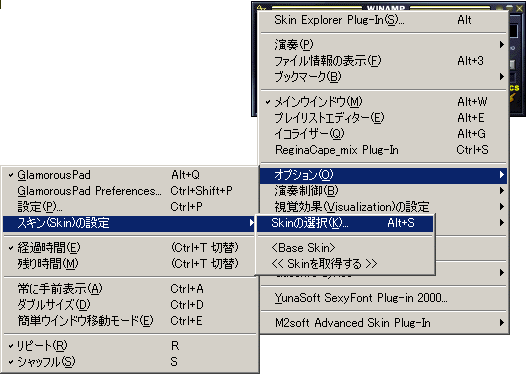Toggle GlamorousPad checked menu item
Image resolution: width=526 pixels, height=376 pixels.
[131, 175]
